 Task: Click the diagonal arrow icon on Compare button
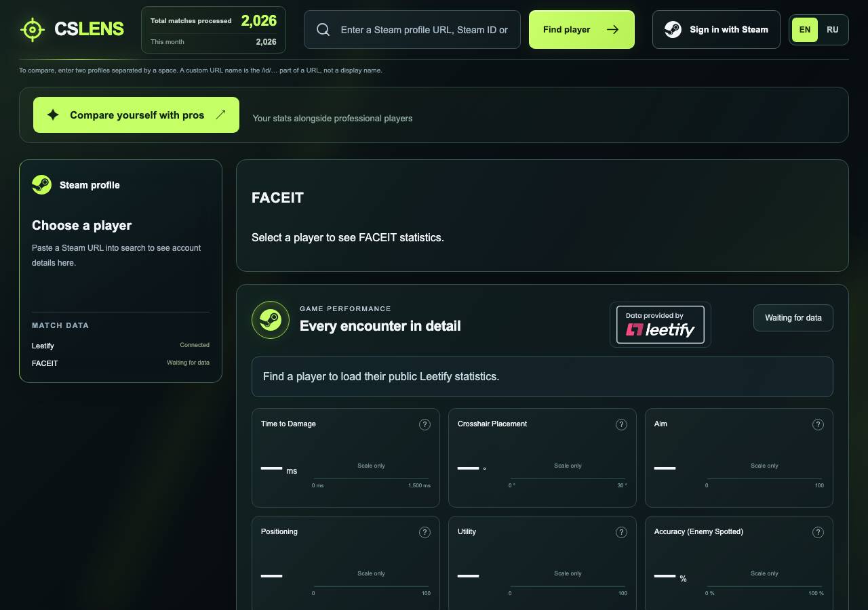[220, 115]
